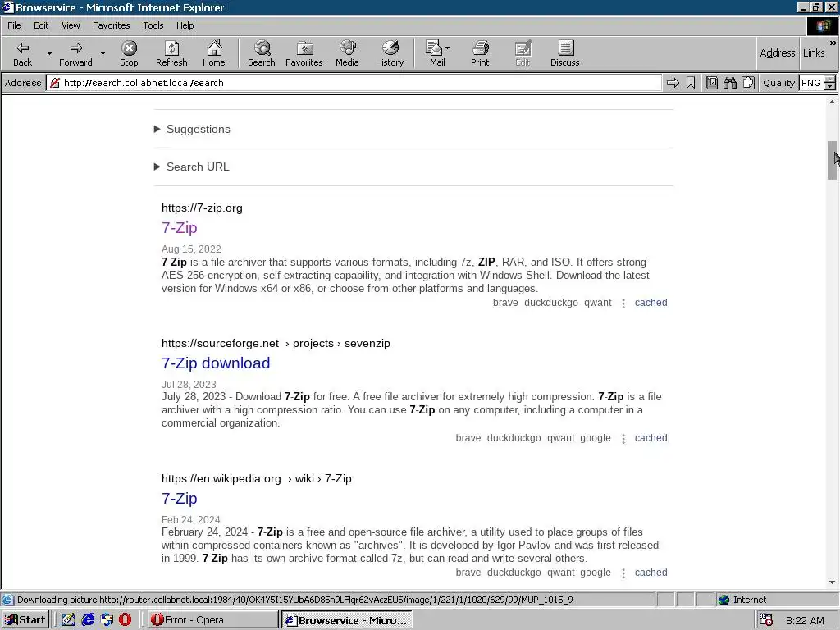This screenshot has height=630, width=840.
Task: Click the 'Aug 15, 2022' date text
Action: (x=191, y=249)
